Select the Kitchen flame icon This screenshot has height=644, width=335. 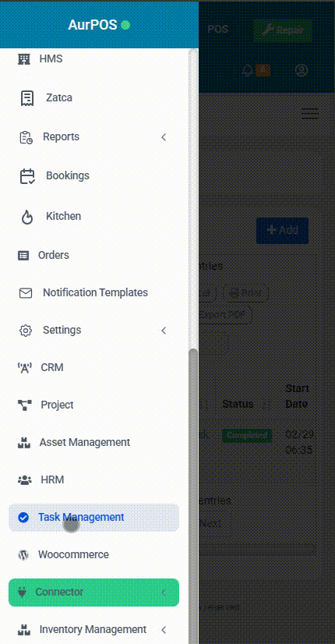click(x=27, y=217)
